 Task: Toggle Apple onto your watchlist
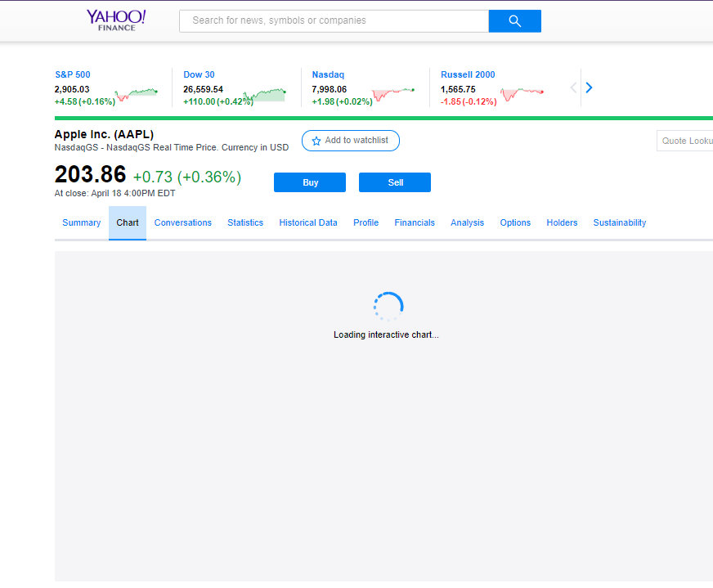click(350, 141)
